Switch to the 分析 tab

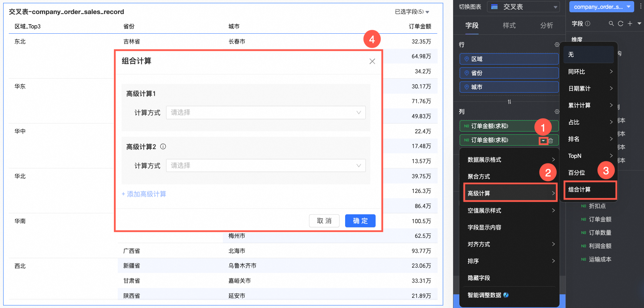(547, 25)
